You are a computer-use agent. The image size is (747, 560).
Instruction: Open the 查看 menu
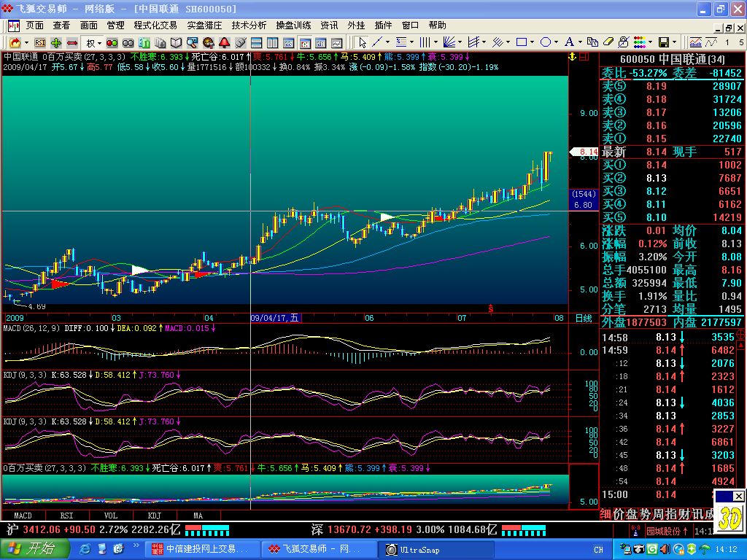tap(61, 26)
